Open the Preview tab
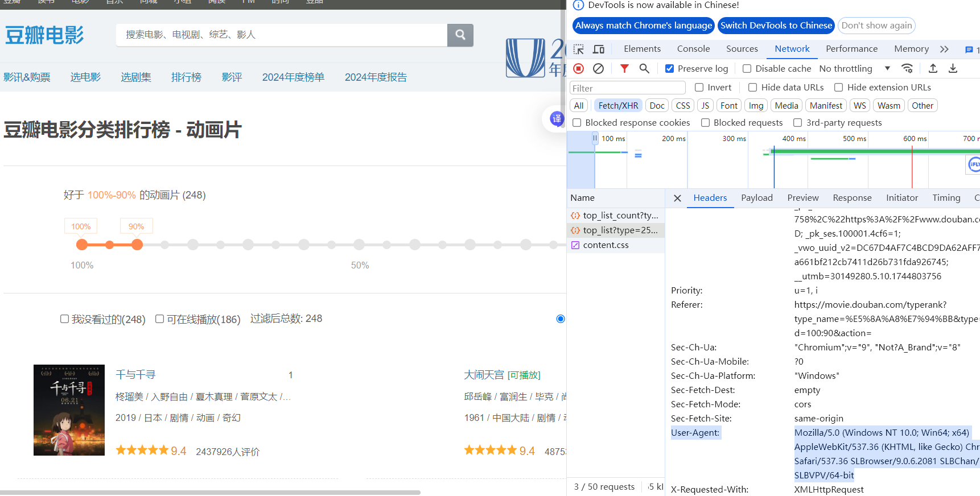Image resolution: width=980 pixels, height=496 pixels. pyautogui.click(x=802, y=198)
